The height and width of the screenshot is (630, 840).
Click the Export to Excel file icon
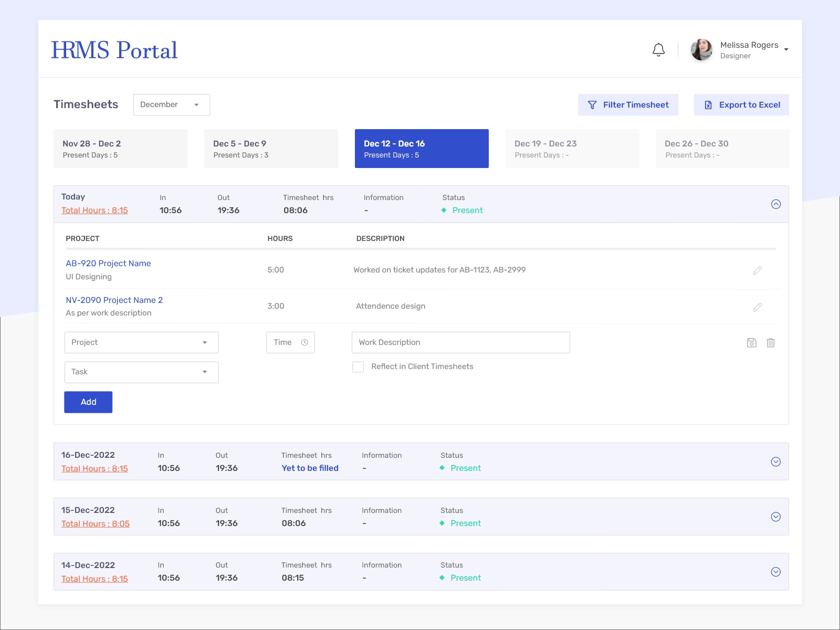(x=708, y=104)
